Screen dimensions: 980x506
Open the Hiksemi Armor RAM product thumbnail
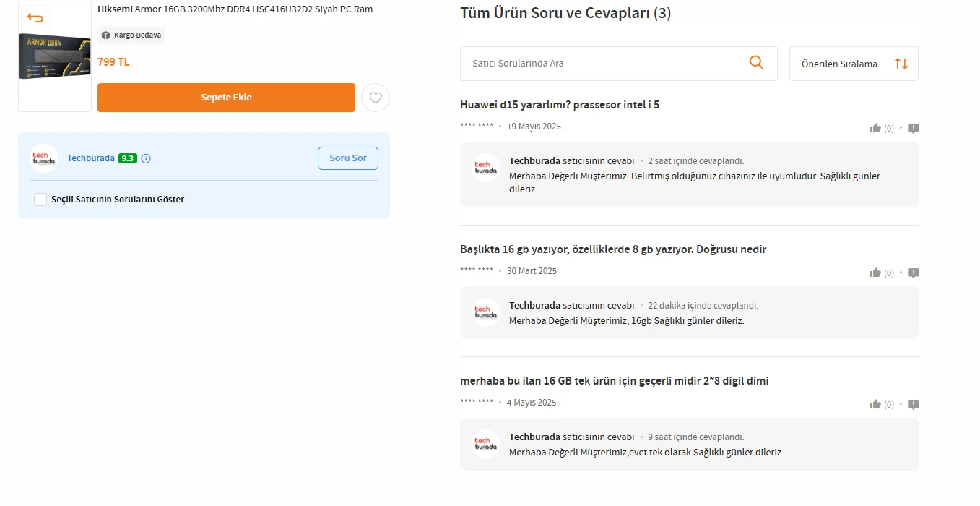point(55,56)
